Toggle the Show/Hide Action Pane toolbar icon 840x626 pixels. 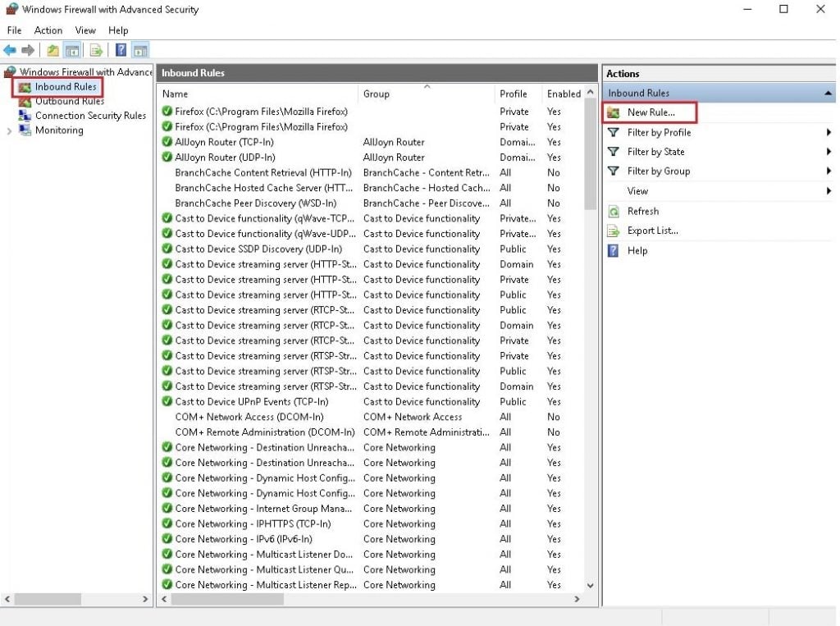(140, 50)
